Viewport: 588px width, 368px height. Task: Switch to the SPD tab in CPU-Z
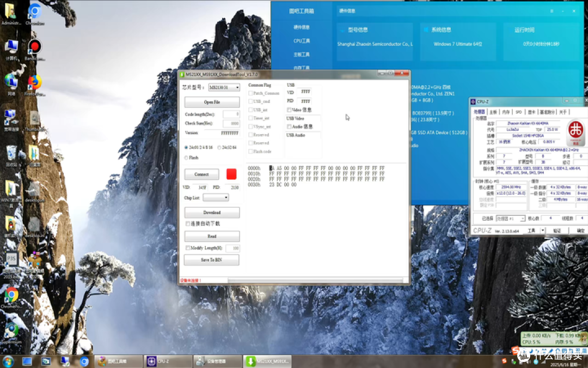(x=518, y=112)
